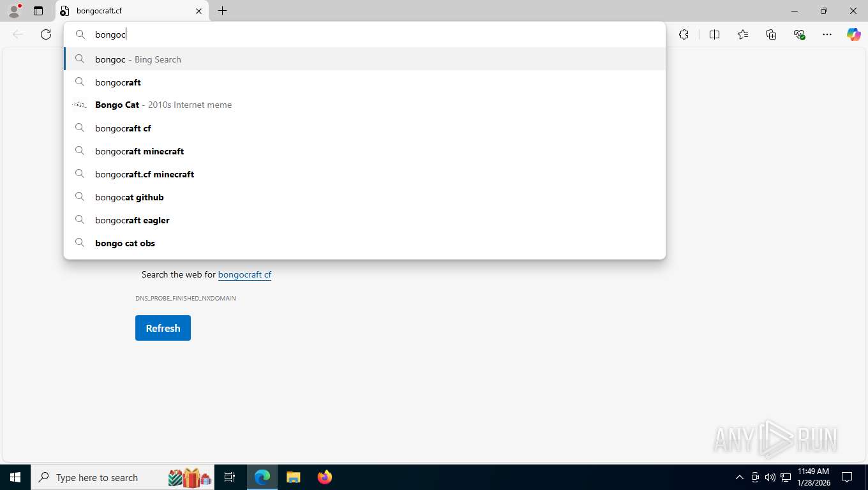Close the bongocraft.cf tab
Viewport: 868px width, 490px height.
coord(198,11)
